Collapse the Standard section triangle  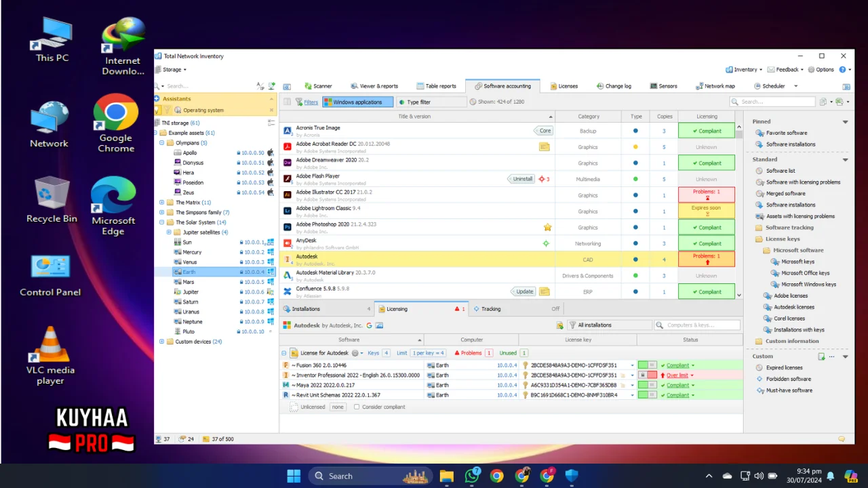pyautogui.click(x=845, y=160)
